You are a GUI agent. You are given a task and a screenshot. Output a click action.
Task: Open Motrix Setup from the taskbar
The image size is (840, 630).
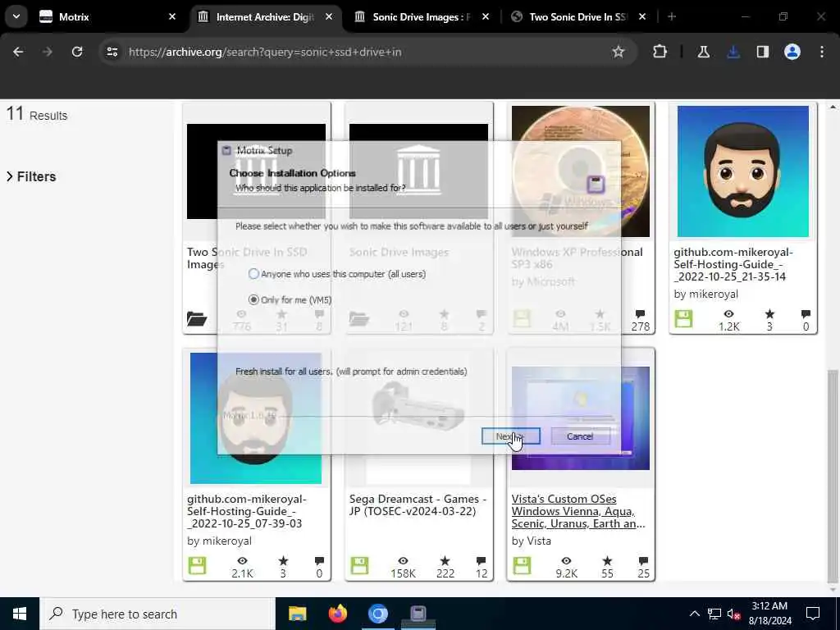pyautogui.click(x=418, y=614)
